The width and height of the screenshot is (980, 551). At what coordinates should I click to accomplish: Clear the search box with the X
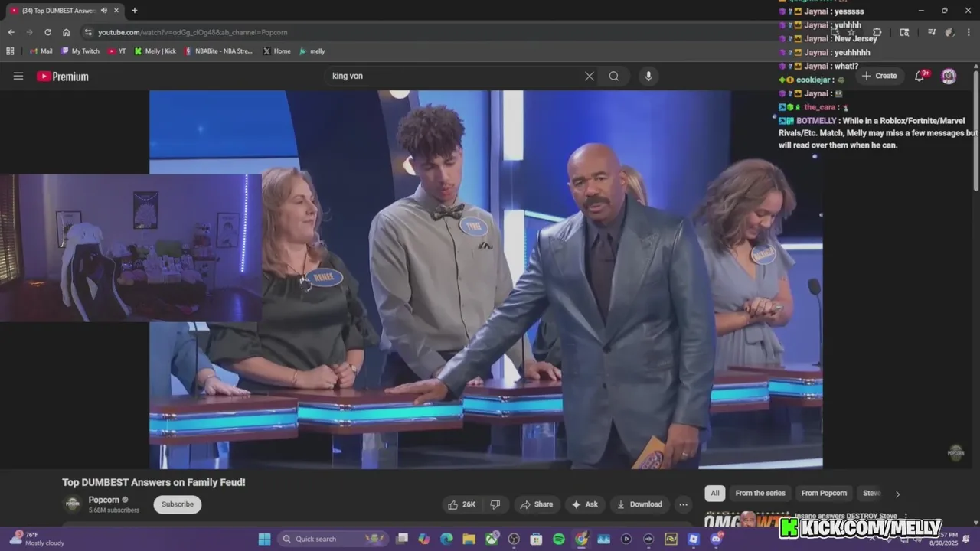pyautogui.click(x=590, y=76)
